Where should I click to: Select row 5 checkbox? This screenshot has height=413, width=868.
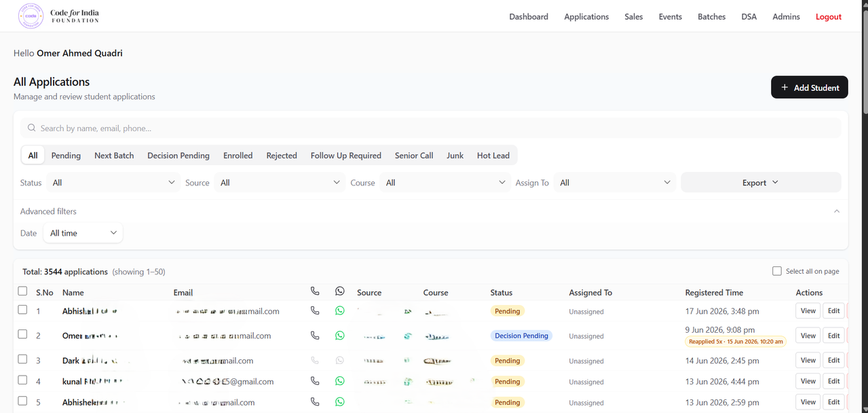[x=22, y=401]
